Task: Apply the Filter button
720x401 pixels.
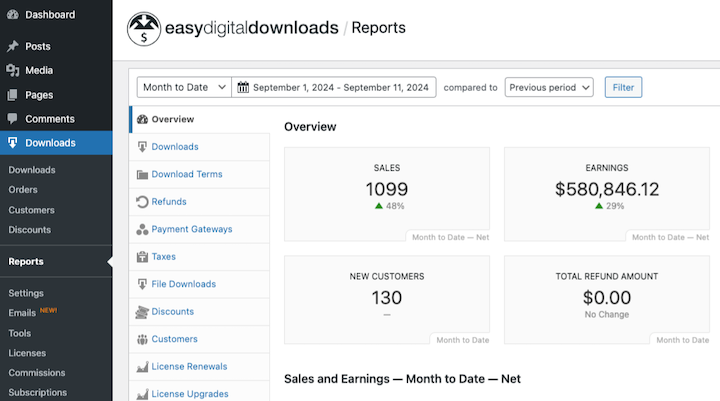Action: [x=623, y=87]
